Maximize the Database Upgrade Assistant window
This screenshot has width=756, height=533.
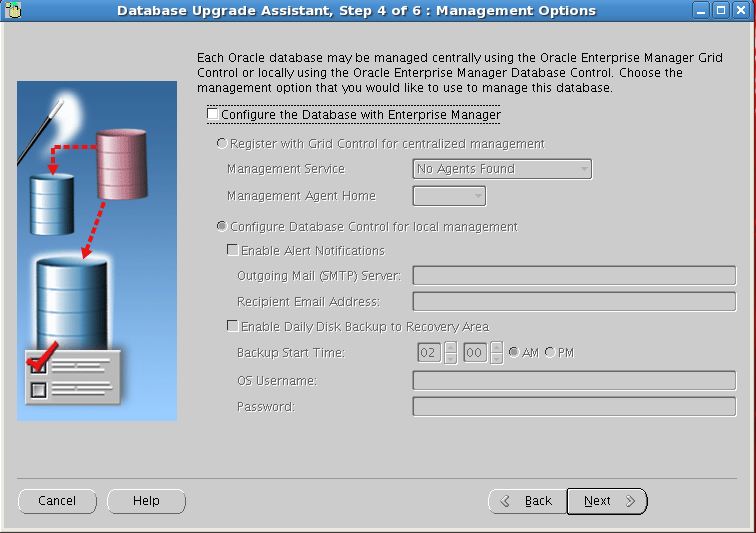721,10
